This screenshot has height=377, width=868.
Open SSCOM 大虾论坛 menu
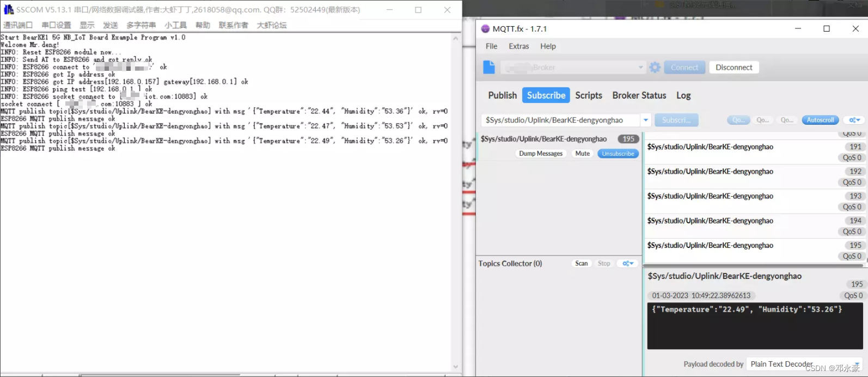click(x=272, y=25)
